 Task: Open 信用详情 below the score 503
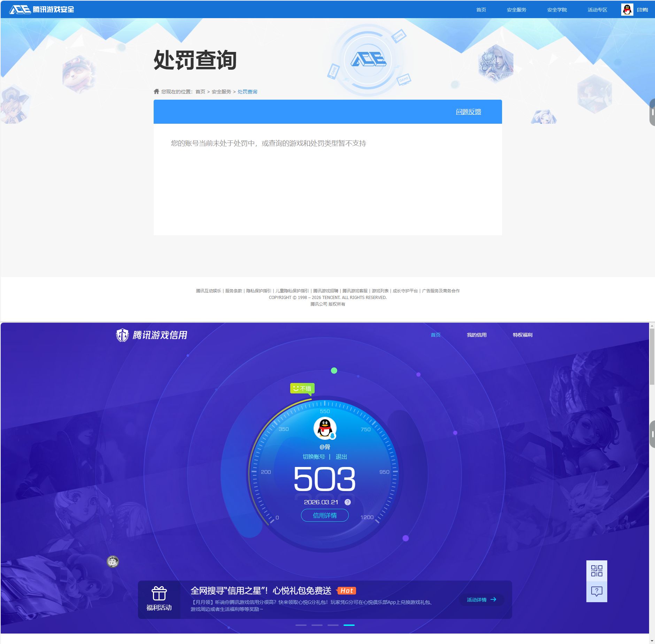pos(325,515)
